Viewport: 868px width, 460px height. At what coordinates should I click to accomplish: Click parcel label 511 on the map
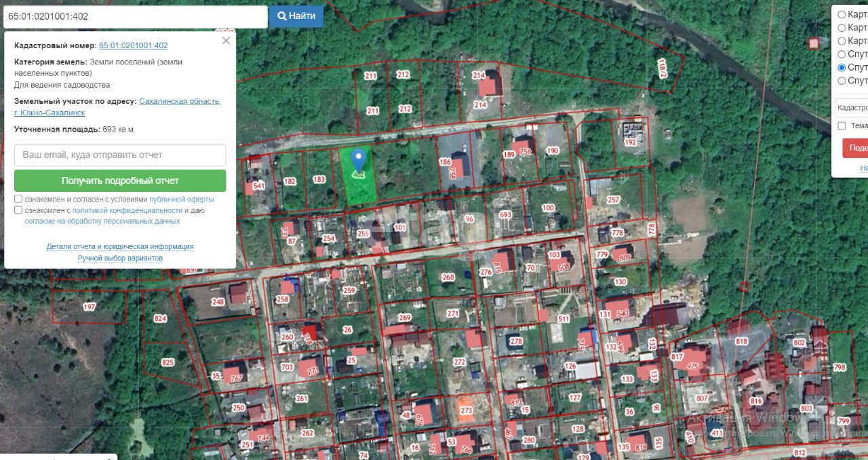click(564, 319)
